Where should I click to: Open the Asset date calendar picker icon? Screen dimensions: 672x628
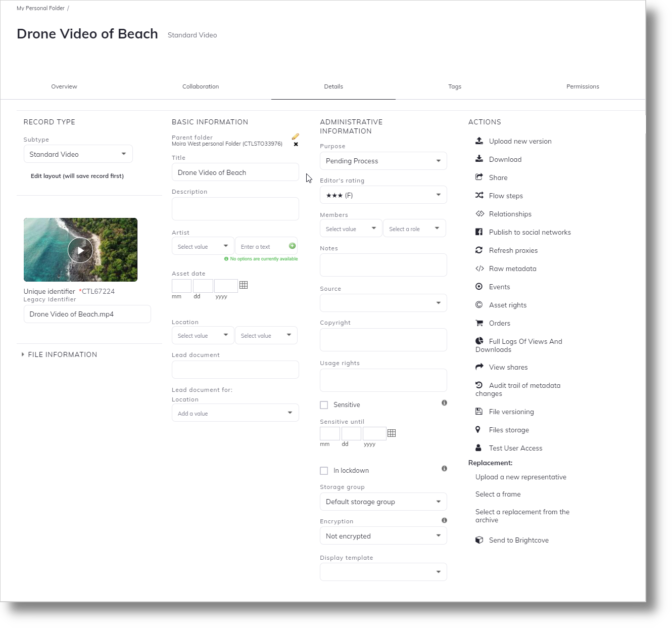coord(244,285)
